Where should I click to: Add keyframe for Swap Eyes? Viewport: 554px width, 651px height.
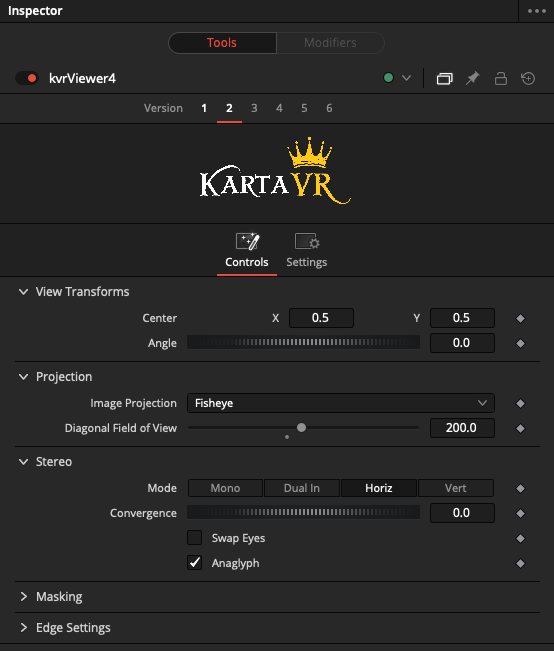(520, 538)
